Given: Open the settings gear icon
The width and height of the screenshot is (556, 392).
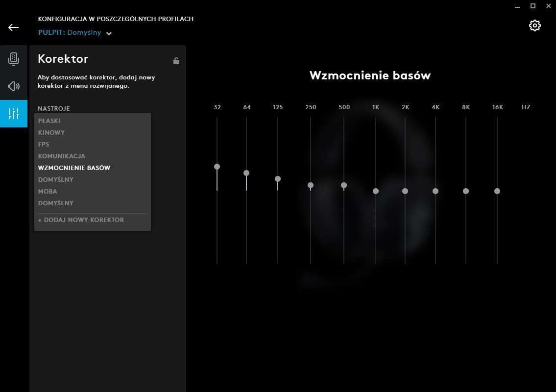Looking at the screenshot, I should [534, 25].
